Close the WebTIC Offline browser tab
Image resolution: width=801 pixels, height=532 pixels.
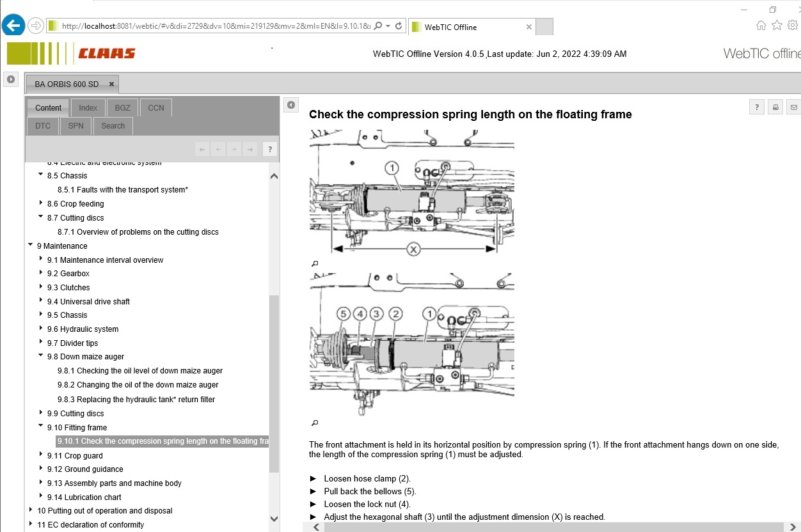click(528, 27)
